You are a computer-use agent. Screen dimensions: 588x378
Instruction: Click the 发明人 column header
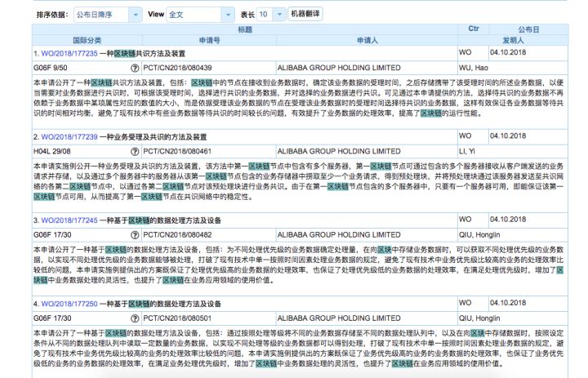pyautogui.click(x=513, y=41)
